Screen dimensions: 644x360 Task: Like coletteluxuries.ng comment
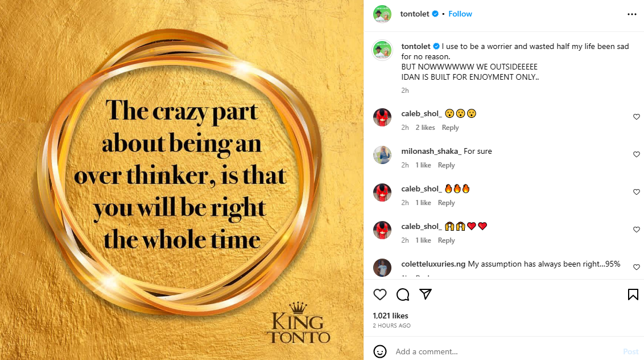pyautogui.click(x=637, y=267)
